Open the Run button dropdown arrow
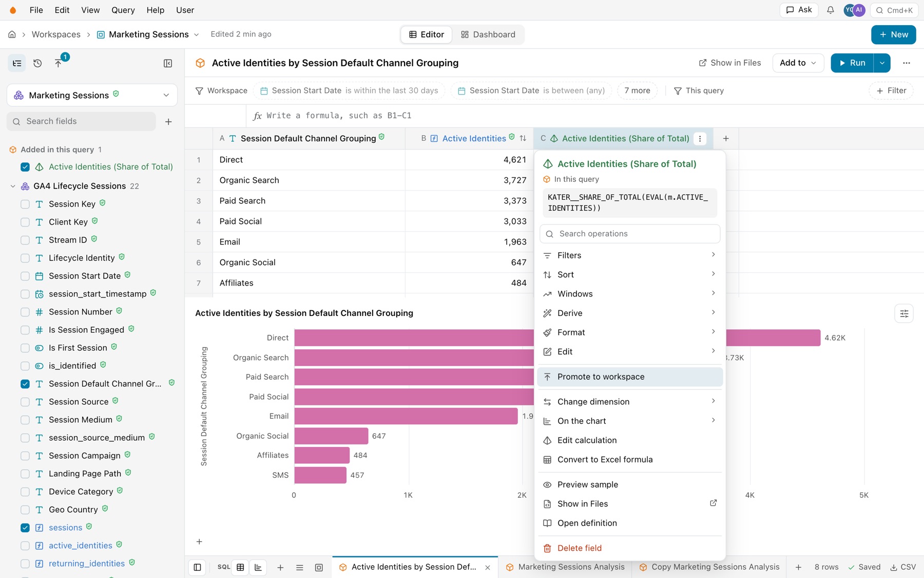 pyautogui.click(x=882, y=63)
